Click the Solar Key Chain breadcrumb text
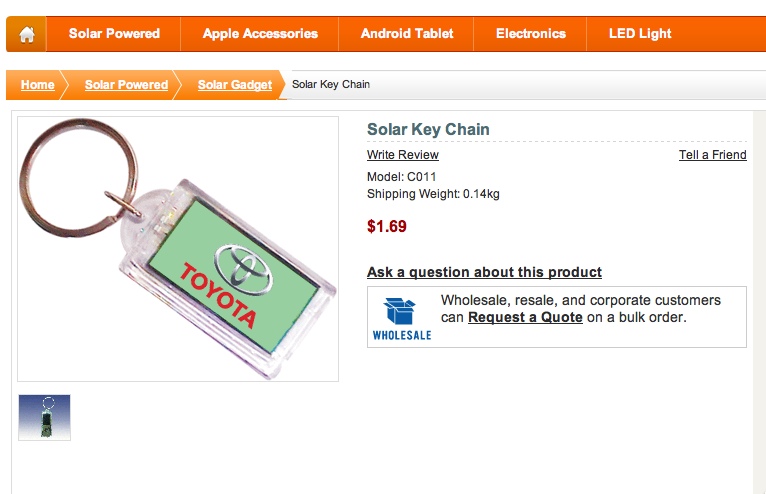The width and height of the screenshot is (766, 494). coord(331,85)
